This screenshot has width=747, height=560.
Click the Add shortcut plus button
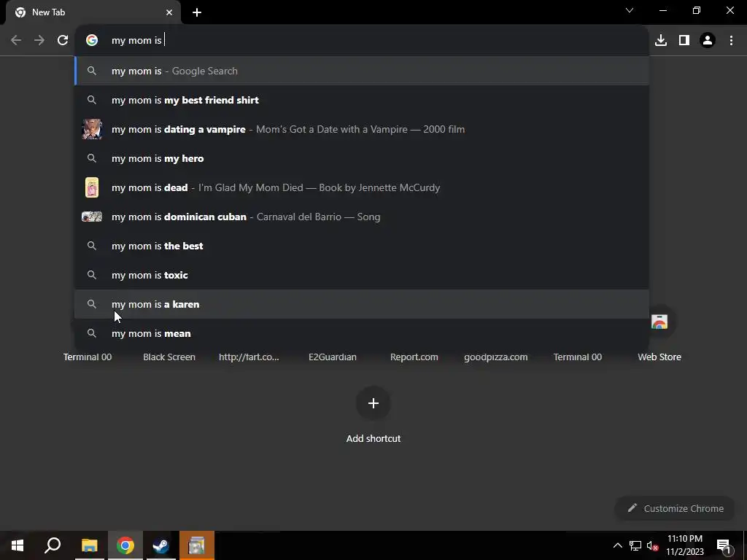click(373, 403)
